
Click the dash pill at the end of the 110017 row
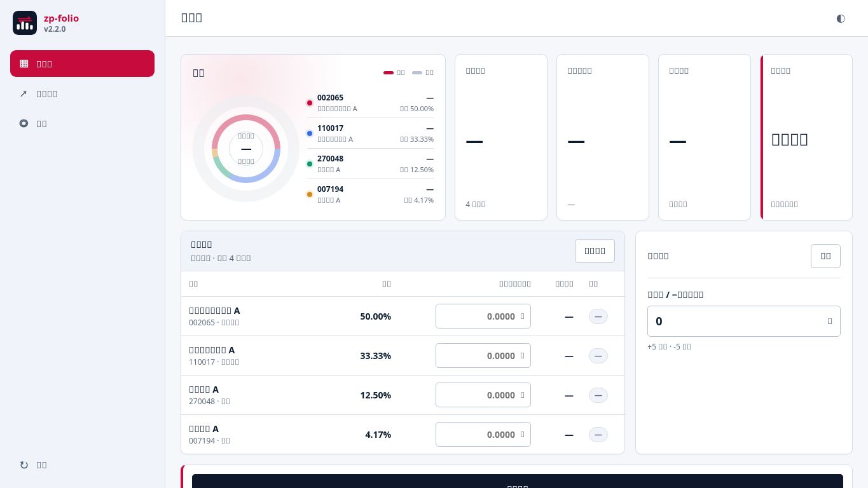[x=598, y=356]
